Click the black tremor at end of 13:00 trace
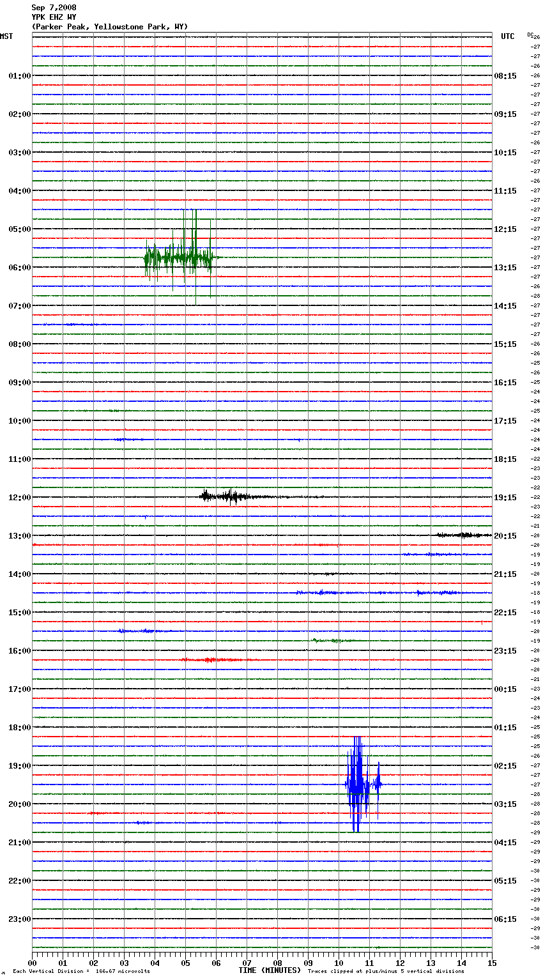 463,535
